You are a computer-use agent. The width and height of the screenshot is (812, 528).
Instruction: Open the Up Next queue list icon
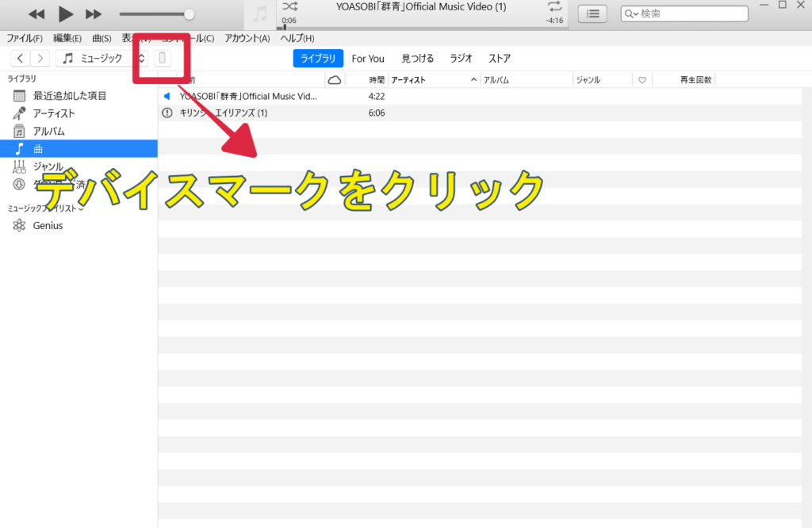[592, 13]
